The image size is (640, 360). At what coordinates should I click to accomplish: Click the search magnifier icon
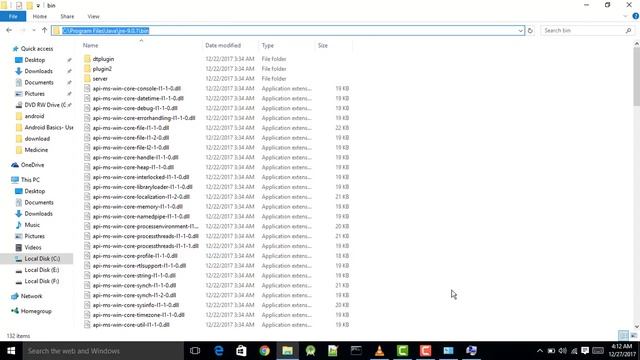(628, 31)
